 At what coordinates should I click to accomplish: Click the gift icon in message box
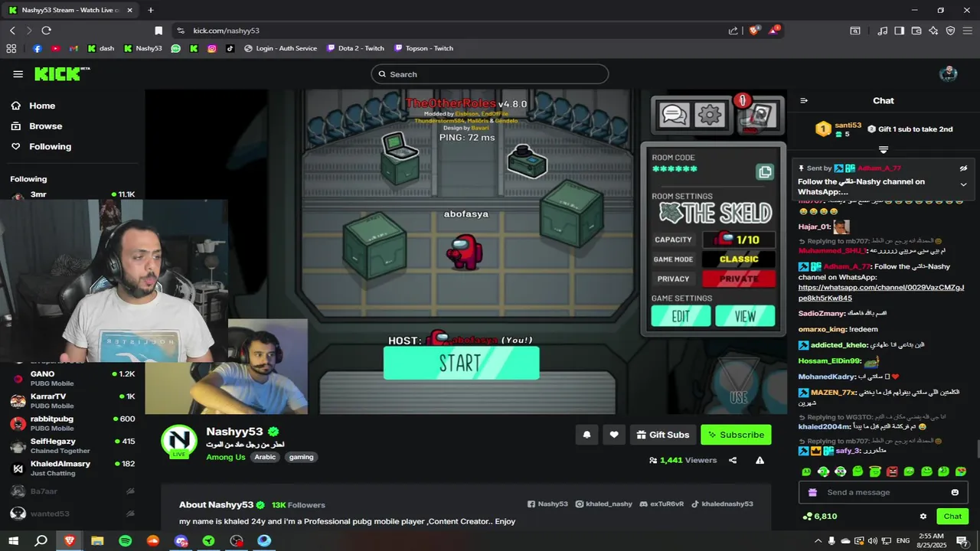(x=812, y=492)
